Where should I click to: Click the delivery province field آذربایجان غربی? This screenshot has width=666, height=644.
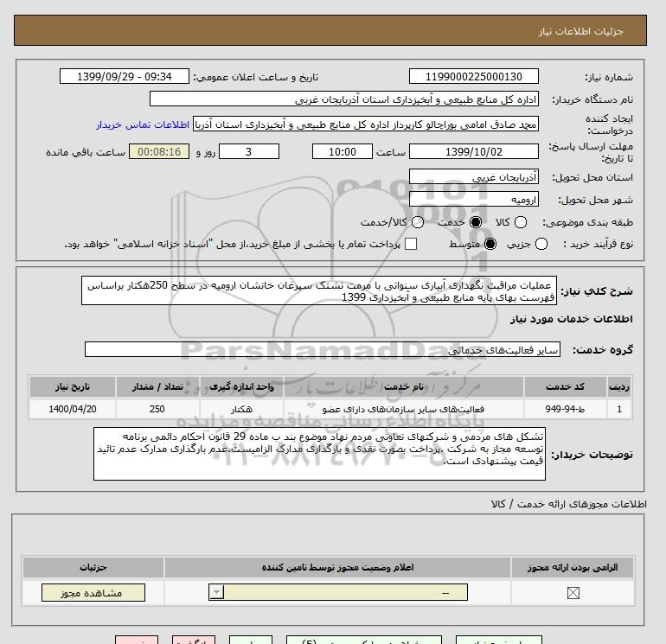click(x=474, y=176)
